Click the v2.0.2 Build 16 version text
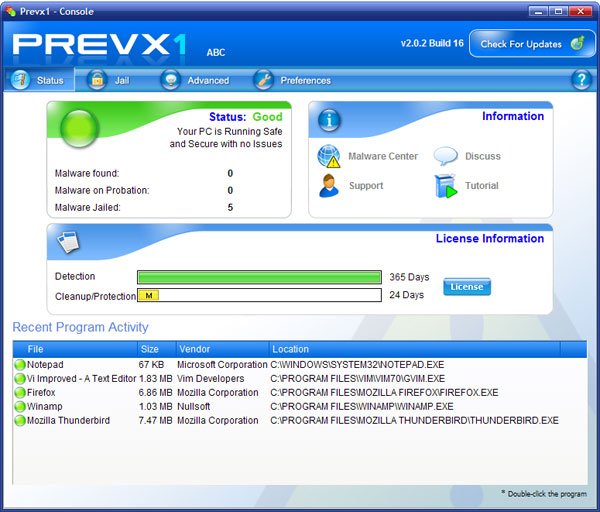 coord(432,43)
